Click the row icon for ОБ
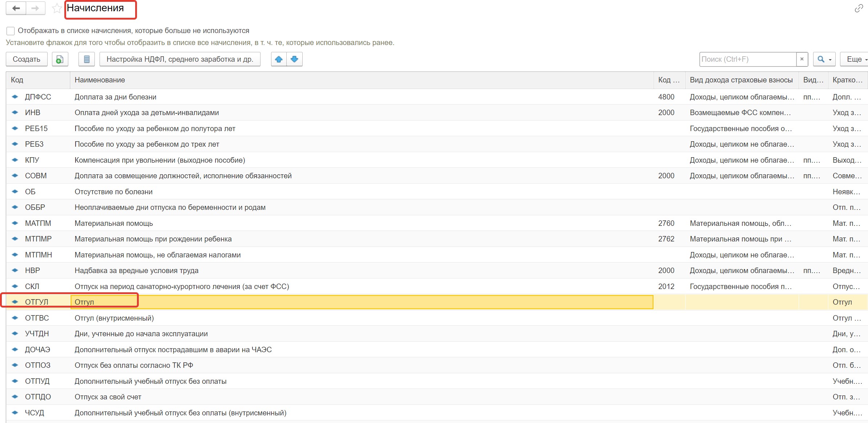 [15, 192]
